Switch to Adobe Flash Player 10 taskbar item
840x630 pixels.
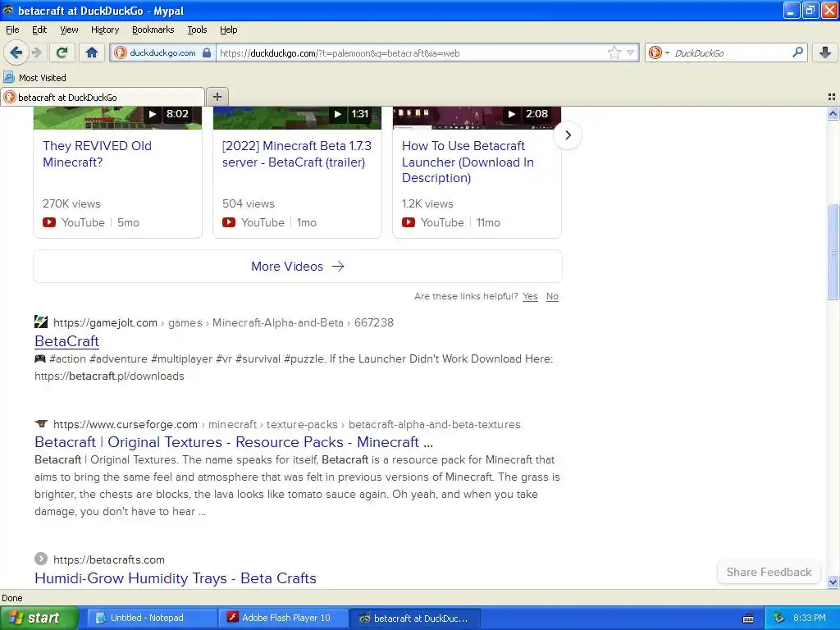pos(283,618)
